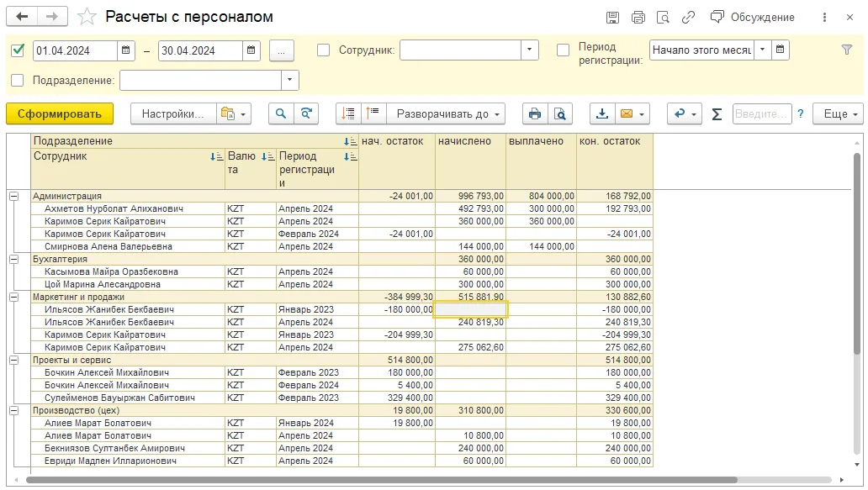Open the Настройки... button
Screen dimensions: 868x490
click(x=172, y=114)
